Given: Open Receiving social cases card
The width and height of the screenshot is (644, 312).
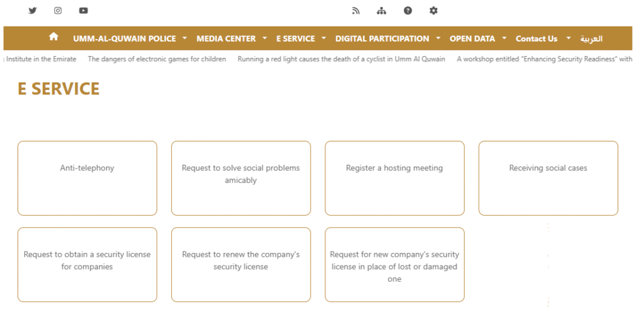Looking at the screenshot, I should point(548,178).
